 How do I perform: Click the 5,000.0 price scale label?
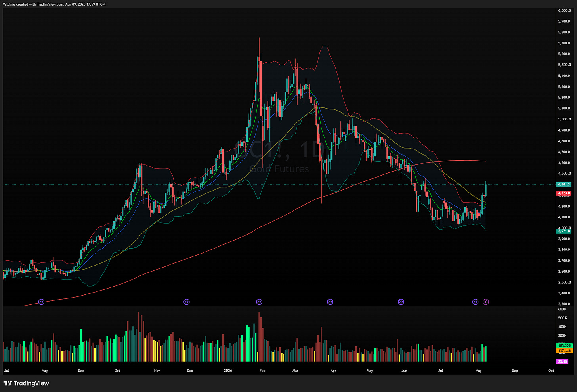pyautogui.click(x=564, y=119)
